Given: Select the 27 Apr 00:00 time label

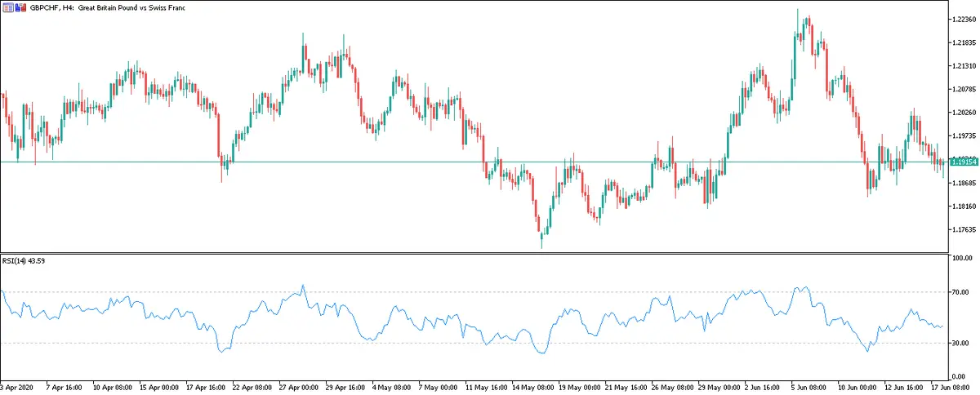Looking at the screenshot, I should 301,387.
